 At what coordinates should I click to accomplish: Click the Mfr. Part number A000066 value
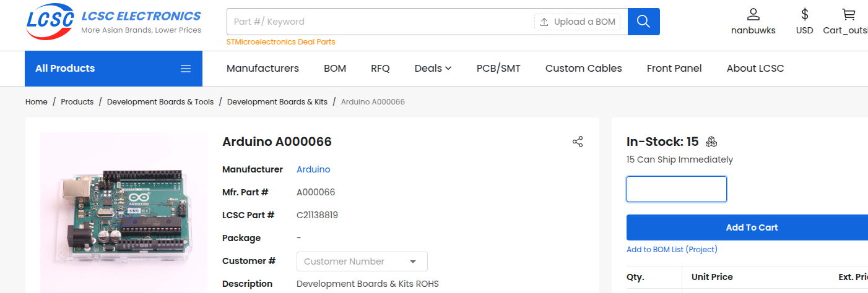[316, 192]
